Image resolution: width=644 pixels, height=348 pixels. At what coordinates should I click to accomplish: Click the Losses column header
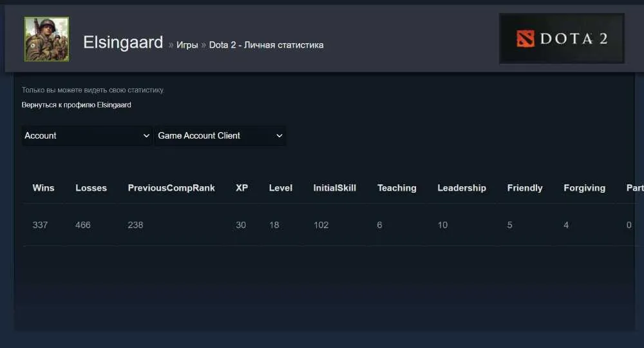coord(91,188)
